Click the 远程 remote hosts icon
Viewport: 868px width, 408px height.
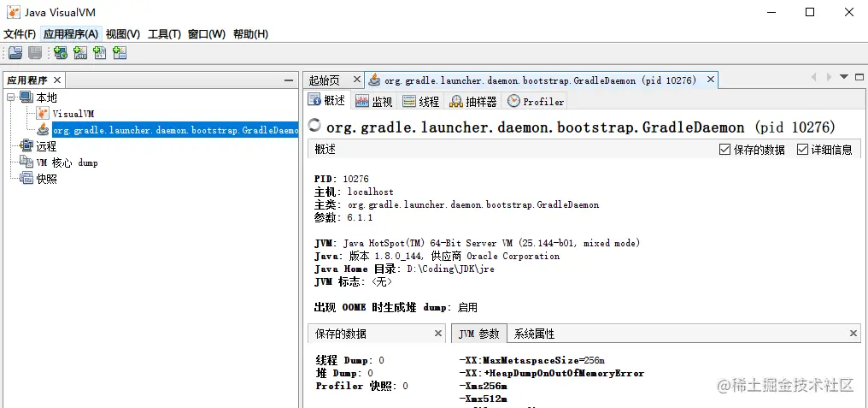point(26,146)
